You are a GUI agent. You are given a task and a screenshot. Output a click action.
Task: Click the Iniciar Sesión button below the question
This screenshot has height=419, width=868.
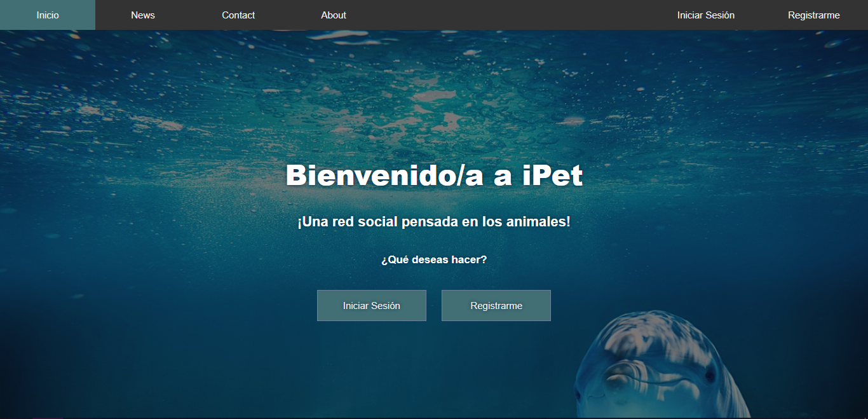tap(372, 306)
